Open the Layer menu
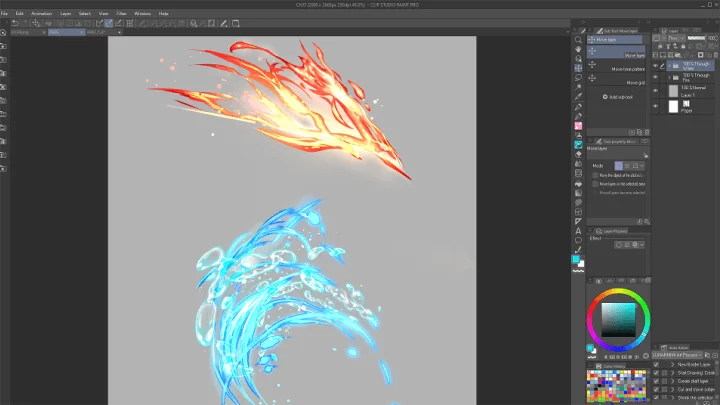The image size is (720, 405). point(66,14)
